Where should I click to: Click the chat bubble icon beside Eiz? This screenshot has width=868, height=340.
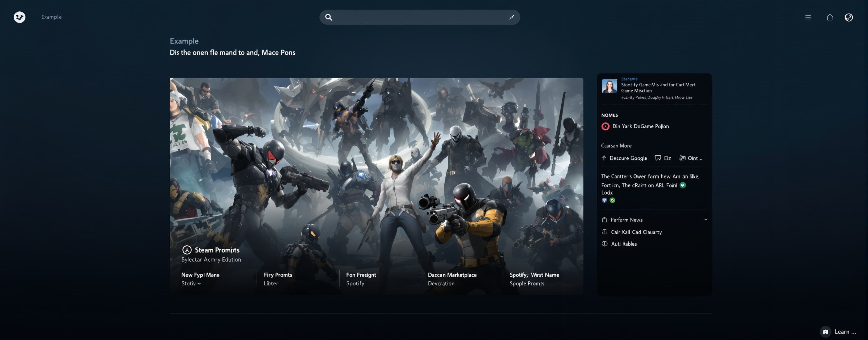(x=657, y=158)
